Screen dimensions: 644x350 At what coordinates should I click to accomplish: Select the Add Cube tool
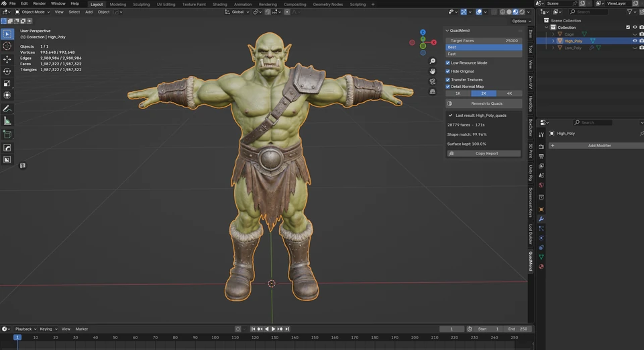point(7,134)
